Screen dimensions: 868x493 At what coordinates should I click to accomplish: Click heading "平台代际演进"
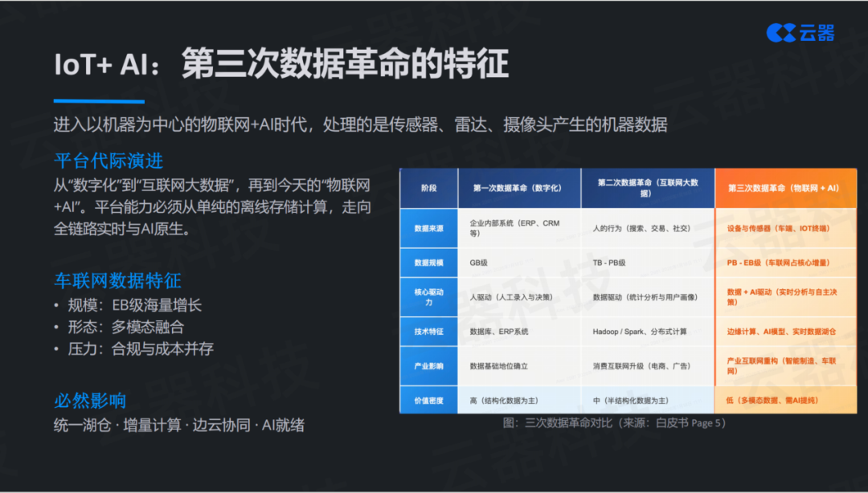(108, 161)
